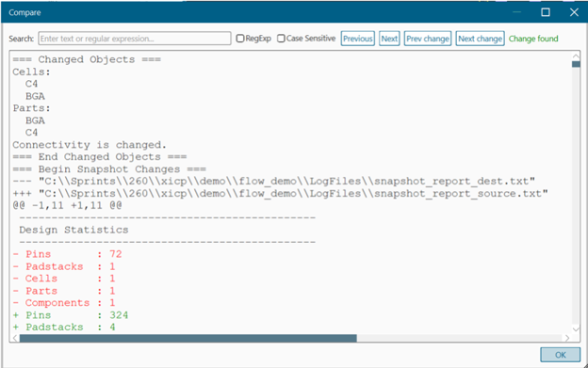Select added line 'Pins : 324'

tap(71, 315)
